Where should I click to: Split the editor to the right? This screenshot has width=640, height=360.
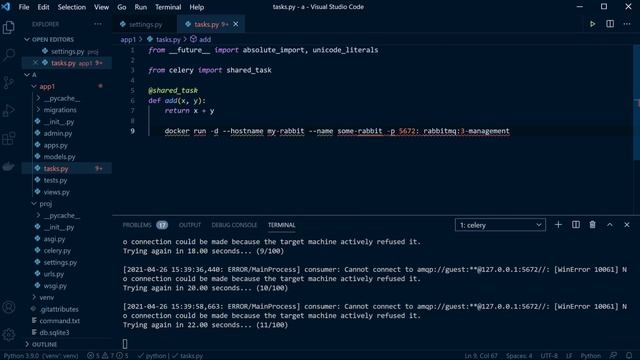tap(610, 24)
